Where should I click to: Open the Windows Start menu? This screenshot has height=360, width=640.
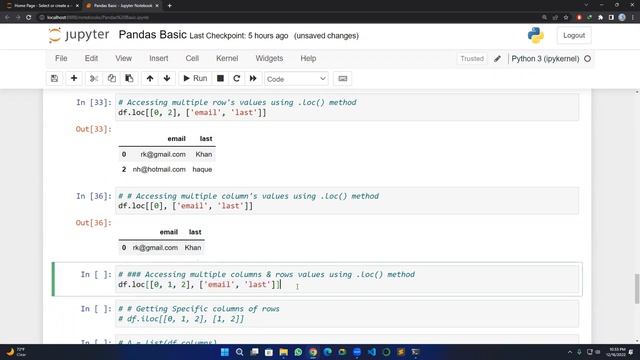pos(225,352)
